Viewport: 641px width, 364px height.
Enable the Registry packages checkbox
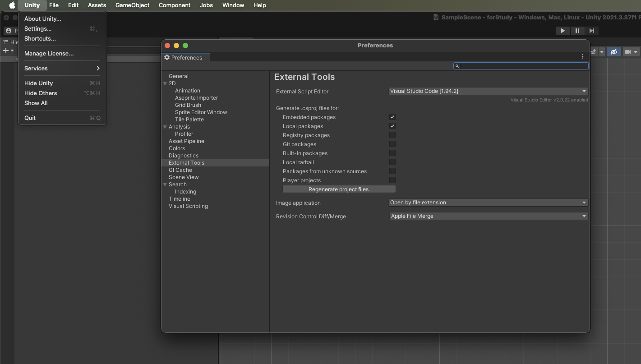tap(392, 135)
